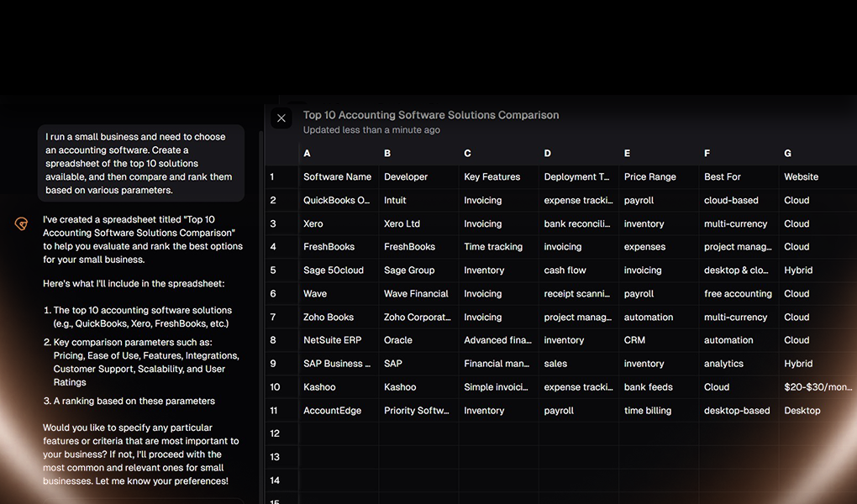Select the 'AccountEdge' cell
This screenshot has height=504, width=857.
pyautogui.click(x=339, y=411)
